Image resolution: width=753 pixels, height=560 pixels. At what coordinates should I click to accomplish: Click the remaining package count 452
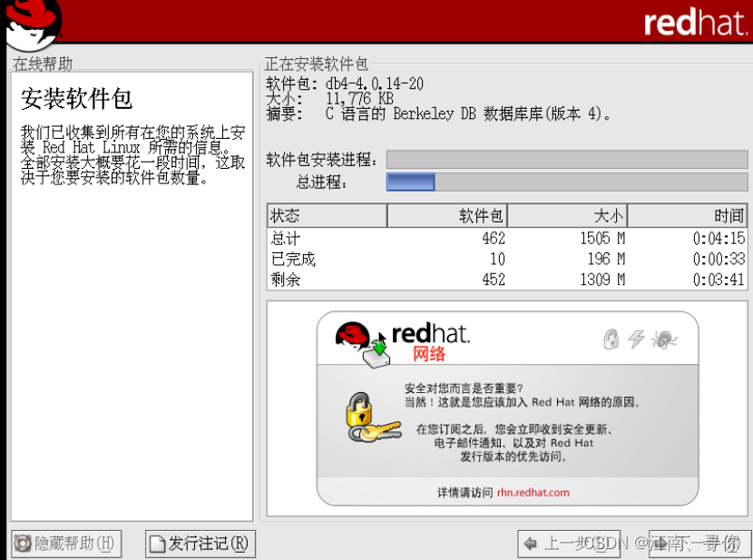[x=494, y=279]
